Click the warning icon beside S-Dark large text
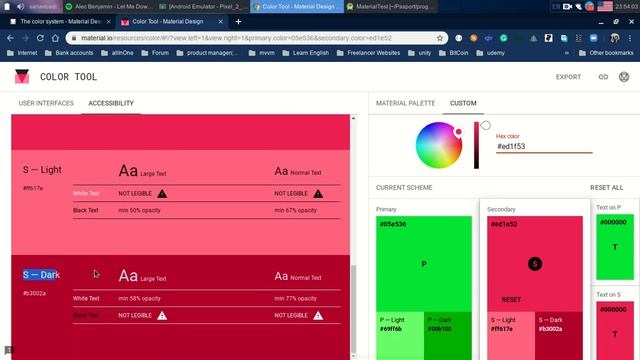Image resolution: width=640 pixels, height=360 pixels. pos(162,316)
